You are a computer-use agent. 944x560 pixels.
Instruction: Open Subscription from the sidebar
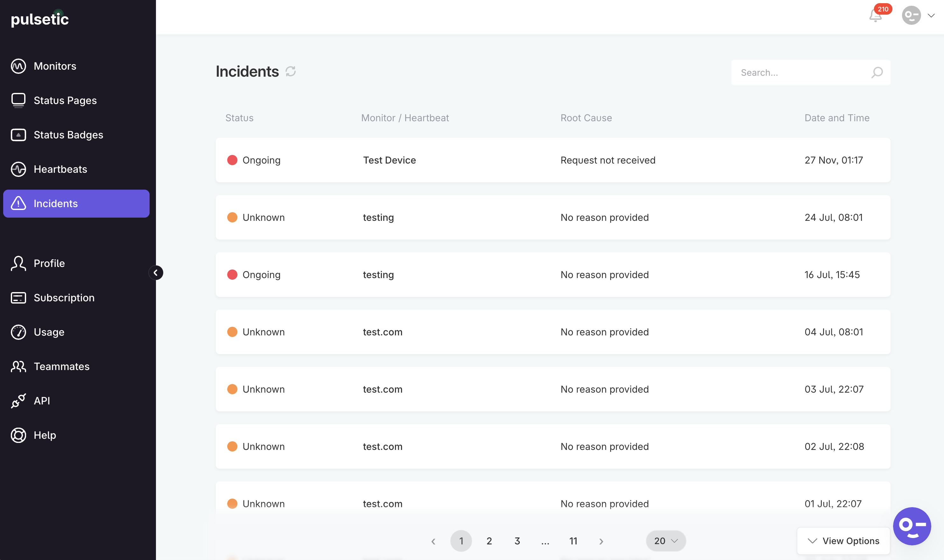(64, 298)
